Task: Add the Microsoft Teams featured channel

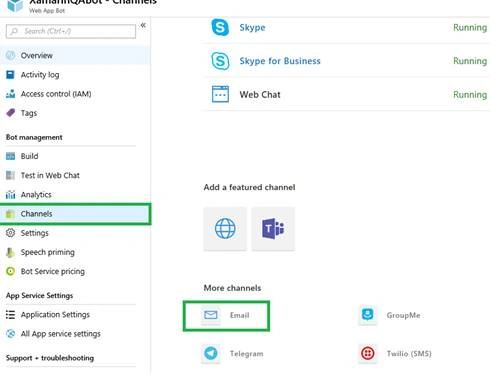Action: 273,228
